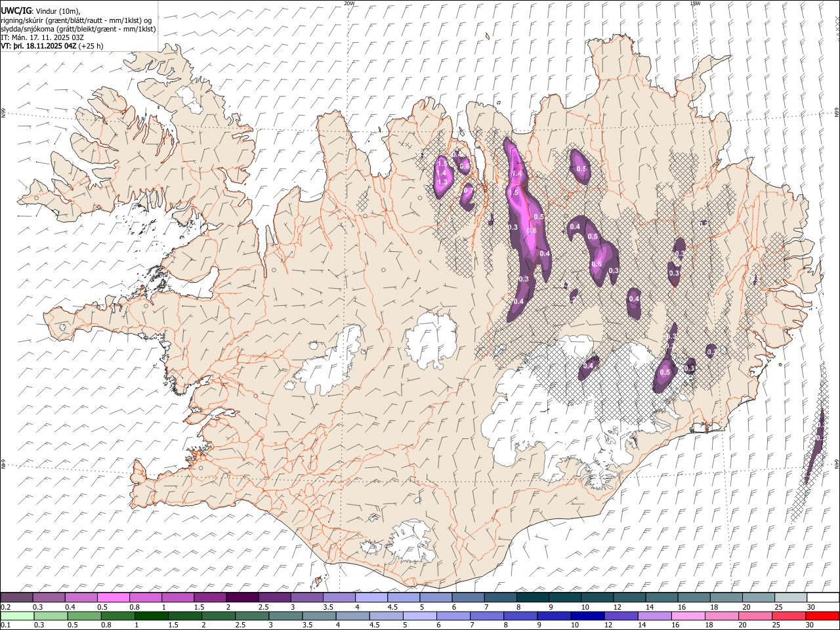Click the '0.7' precipitation value on the map
840x630 pixels.
tap(468, 191)
